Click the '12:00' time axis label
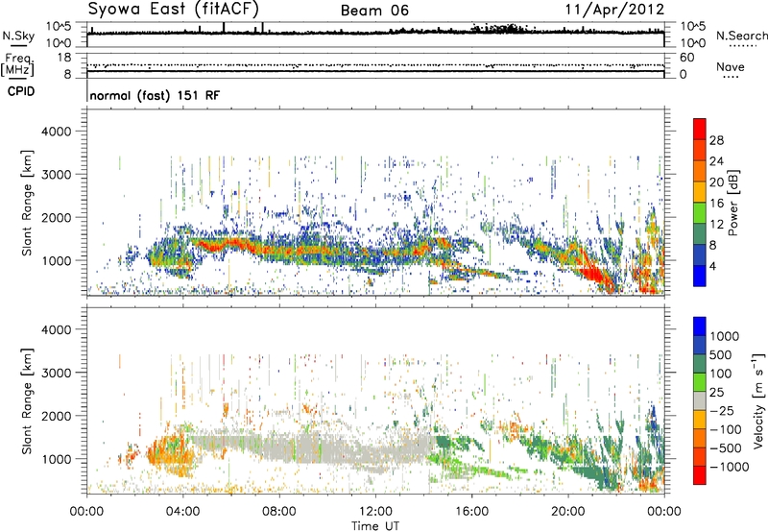The image size is (768, 532). point(375,511)
